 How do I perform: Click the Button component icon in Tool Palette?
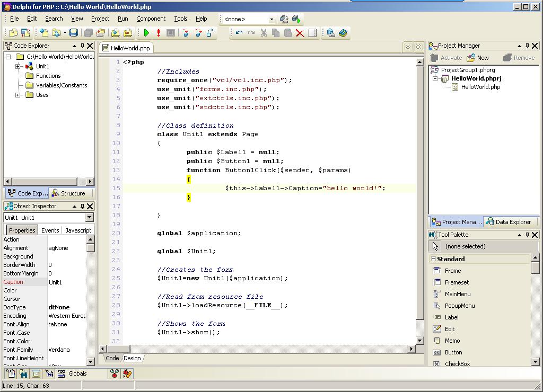point(437,352)
